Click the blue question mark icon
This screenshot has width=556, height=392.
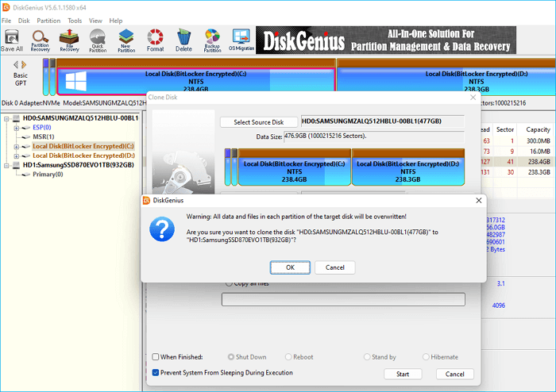(162, 229)
